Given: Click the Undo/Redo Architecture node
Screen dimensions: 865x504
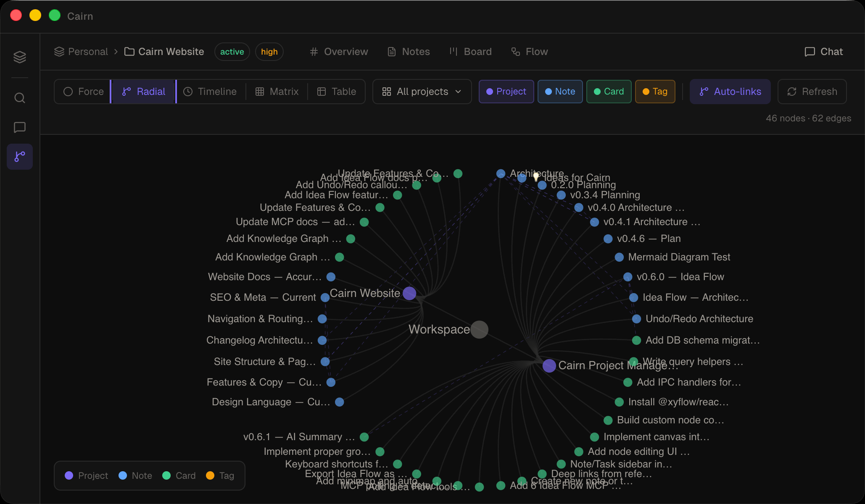Looking at the screenshot, I should 636,319.
